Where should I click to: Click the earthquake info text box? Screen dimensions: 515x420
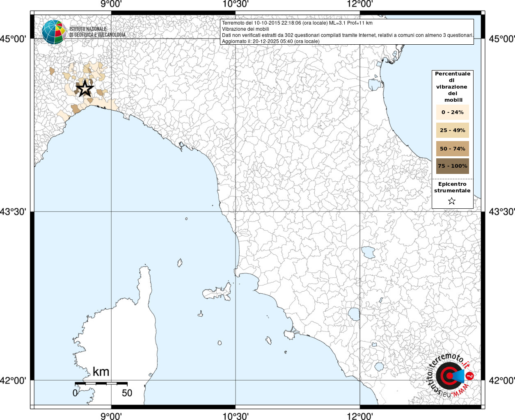[x=347, y=32]
